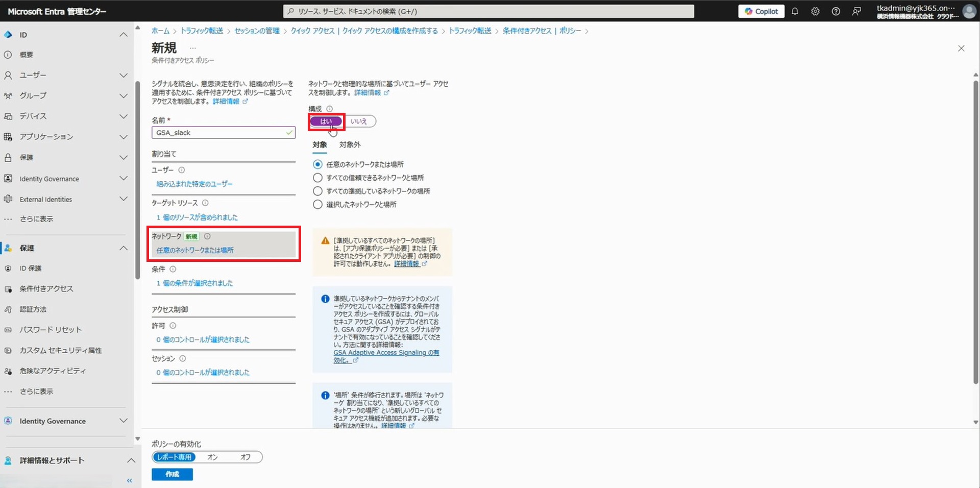Image resolution: width=980 pixels, height=488 pixels.
Task: Click the 作成 button
Action: coord(172,474)
